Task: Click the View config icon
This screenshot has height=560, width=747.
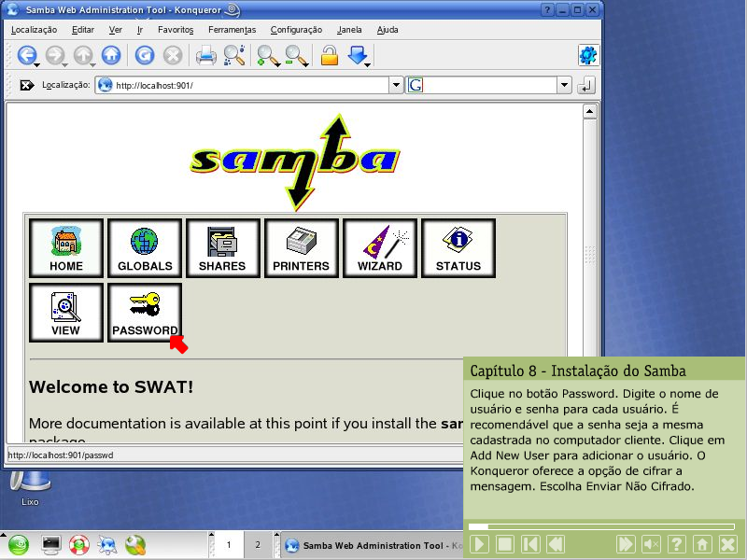Action: [x=66, y=313]
